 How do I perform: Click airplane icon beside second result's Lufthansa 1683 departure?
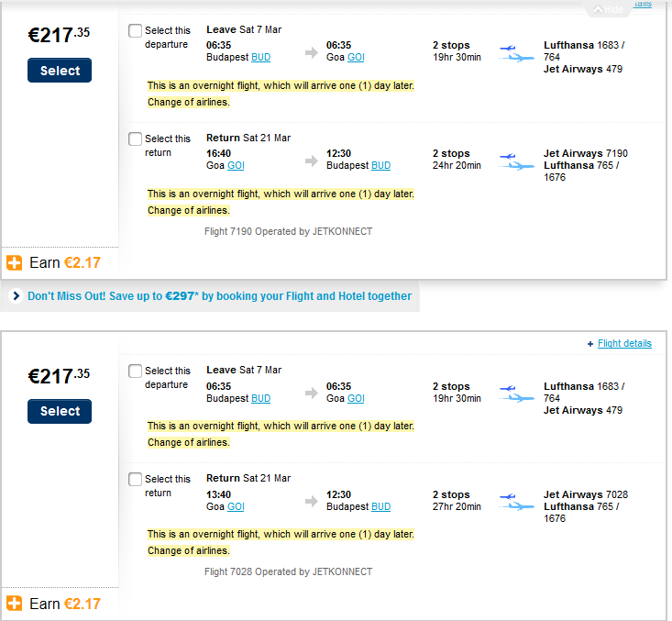click(x=516, y=394)
